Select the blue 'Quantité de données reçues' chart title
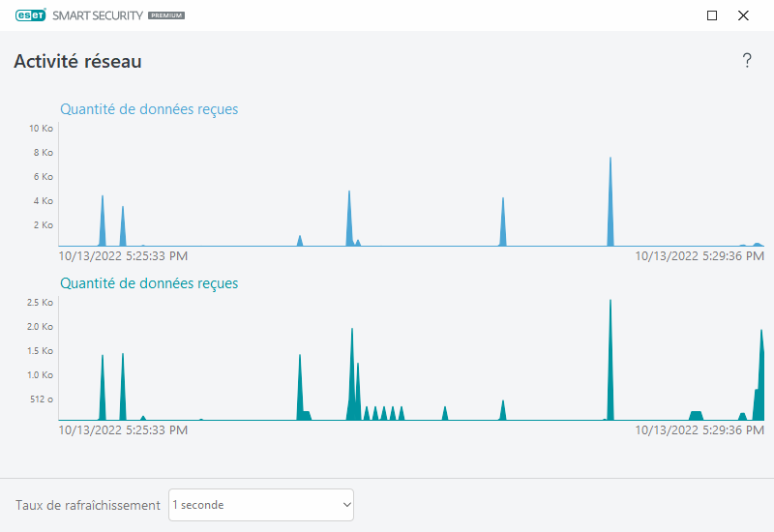Viewport: 774px width, 532px height. pos(149,109)
